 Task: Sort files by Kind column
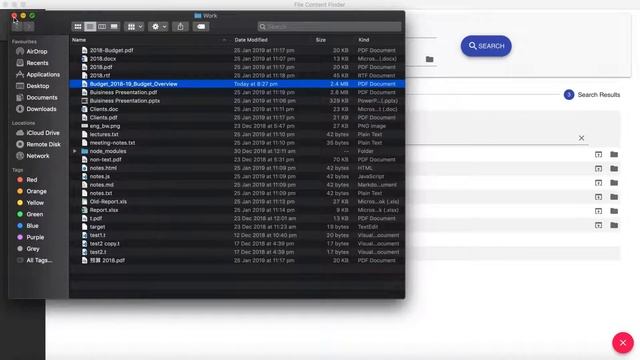(x=364, y=40)
